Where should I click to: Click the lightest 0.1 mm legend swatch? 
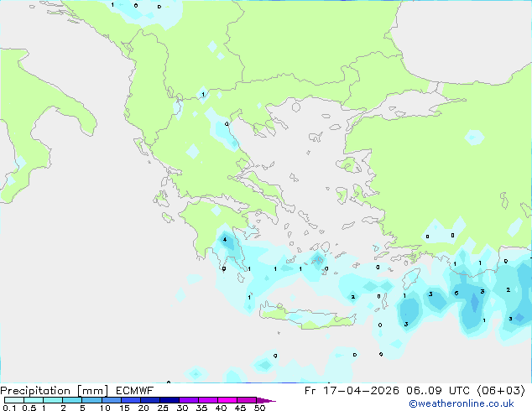tap(14, 400)
